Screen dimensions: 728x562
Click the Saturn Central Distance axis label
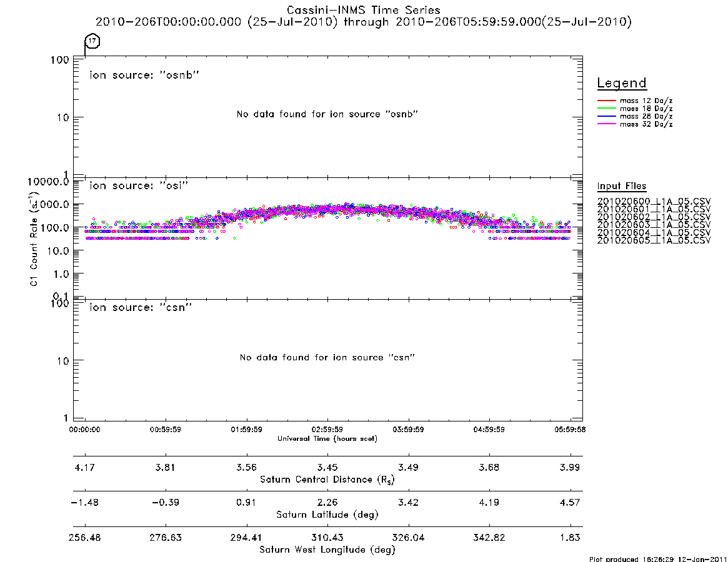[x=327, y=480]
